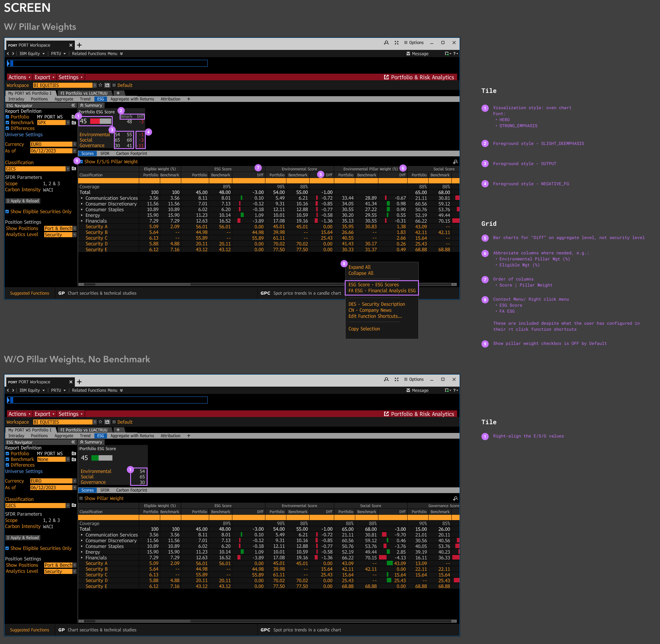This screenshot has width=660, height=644.
Task: Click 'Show E/S/G Pillar Weight' checkbox
Action: tap(81, 162)
